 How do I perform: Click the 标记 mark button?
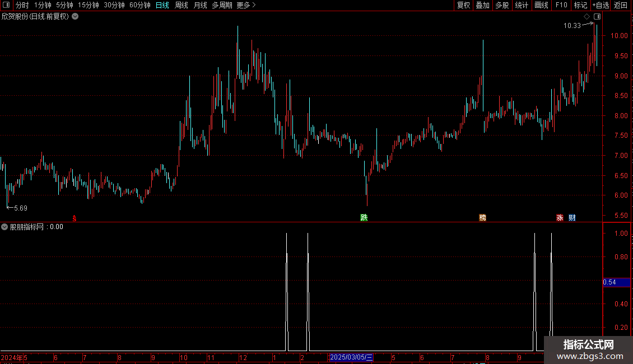pos(580,5)
